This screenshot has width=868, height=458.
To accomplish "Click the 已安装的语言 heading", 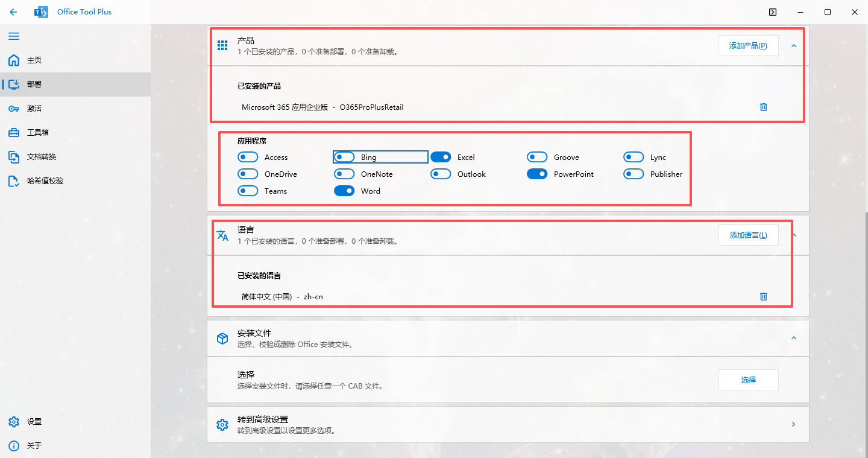I will (x=259, y=276).
